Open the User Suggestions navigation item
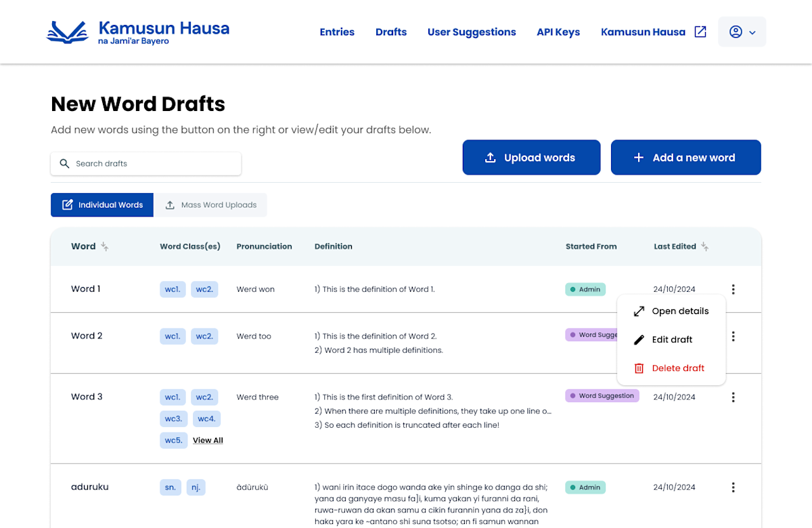This screenshot has height=528, width=812. [x=472, y=32]
